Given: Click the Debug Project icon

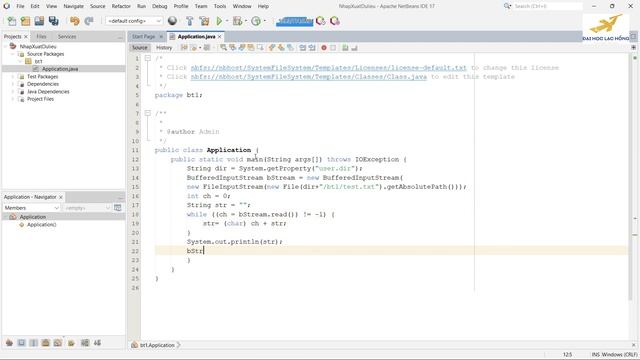Looking at the screenshot, I should pos(237,21).
